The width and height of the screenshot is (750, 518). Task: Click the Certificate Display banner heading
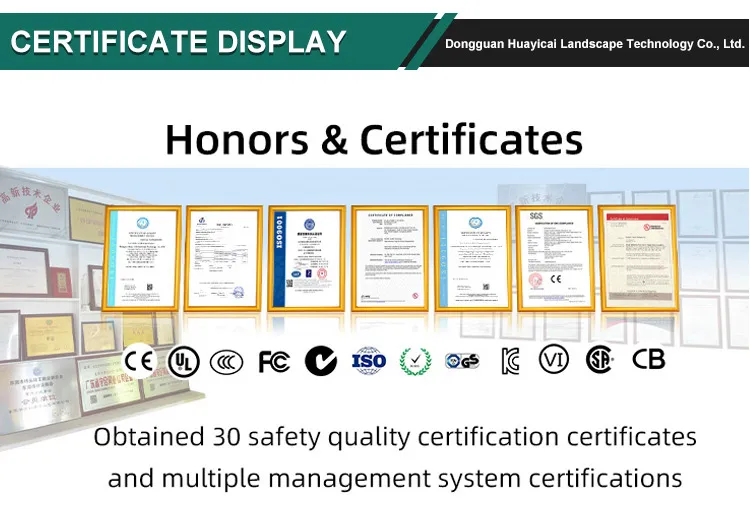[x=178, y=42]
